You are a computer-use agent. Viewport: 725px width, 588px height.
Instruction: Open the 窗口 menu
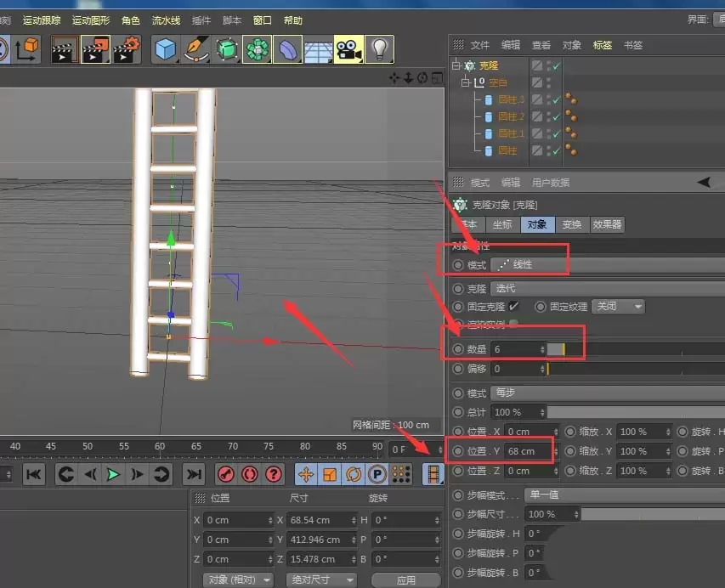[x=261, y=20]
